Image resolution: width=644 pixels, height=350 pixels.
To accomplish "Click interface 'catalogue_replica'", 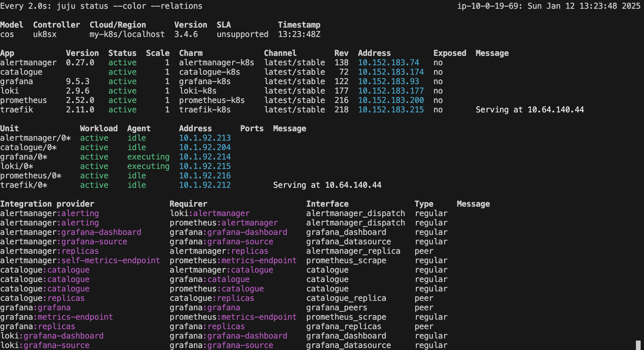I will (346, 298).
